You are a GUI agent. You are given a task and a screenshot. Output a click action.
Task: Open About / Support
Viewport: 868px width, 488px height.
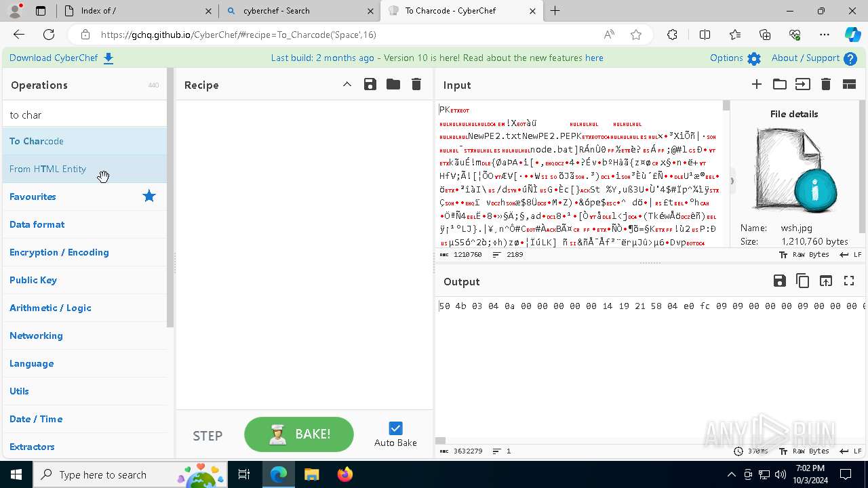point(814,58)
